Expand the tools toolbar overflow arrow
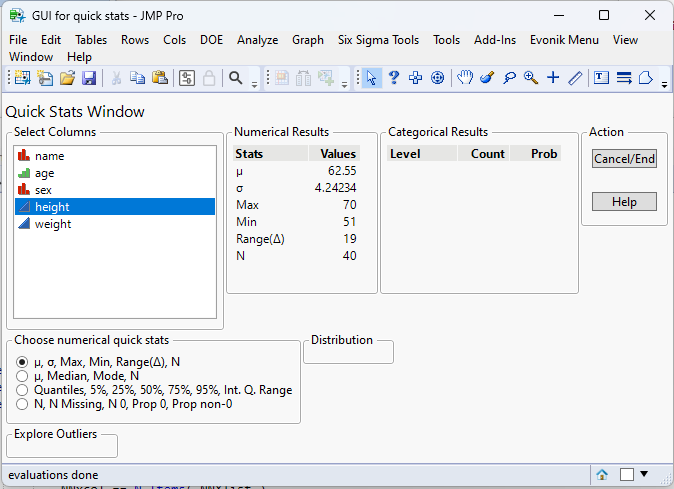The image size is (674, 489). [665, 85]
